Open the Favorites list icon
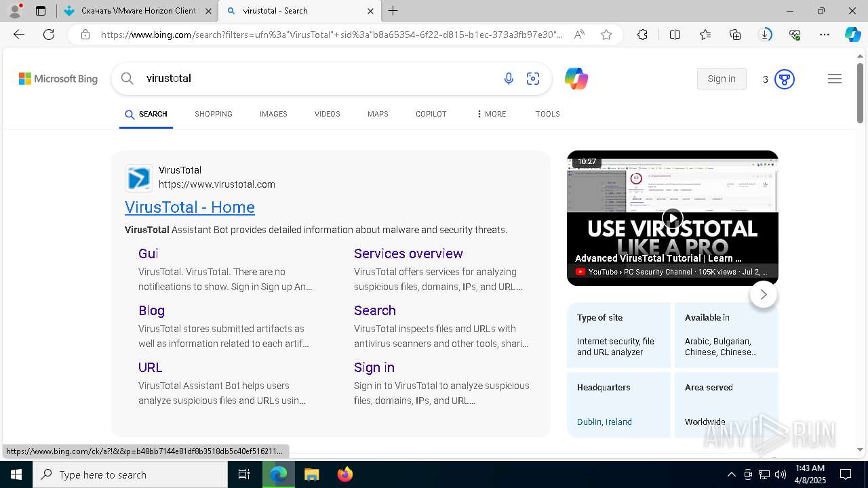The height and width of the screenshot is (488, 868). click(x=705, y=35)
